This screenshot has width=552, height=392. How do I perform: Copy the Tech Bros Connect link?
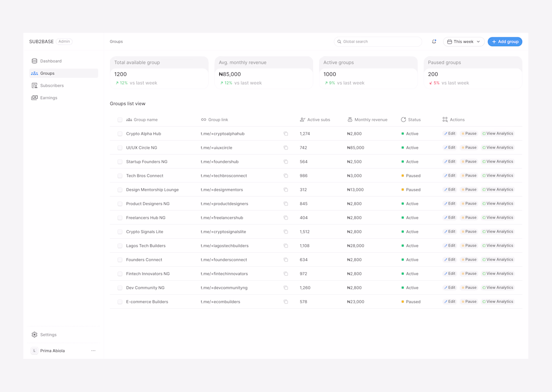click(286, 176)
